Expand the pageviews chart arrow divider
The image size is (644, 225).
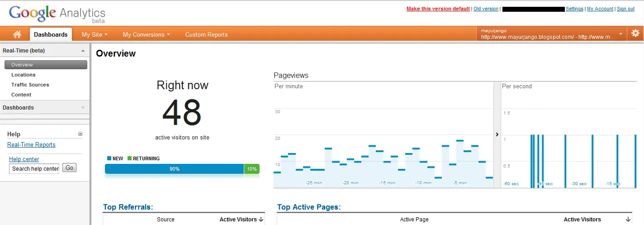(x=497, y=134)
